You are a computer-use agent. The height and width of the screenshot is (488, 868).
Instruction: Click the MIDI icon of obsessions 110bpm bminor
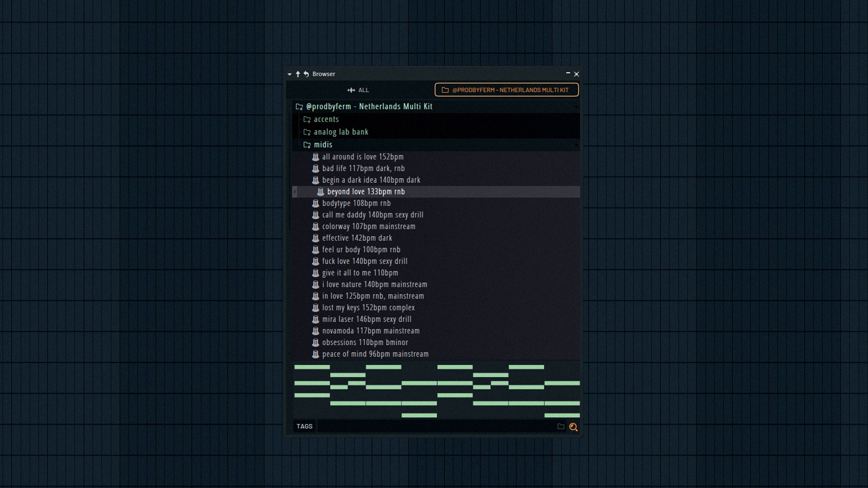[316, 343]
